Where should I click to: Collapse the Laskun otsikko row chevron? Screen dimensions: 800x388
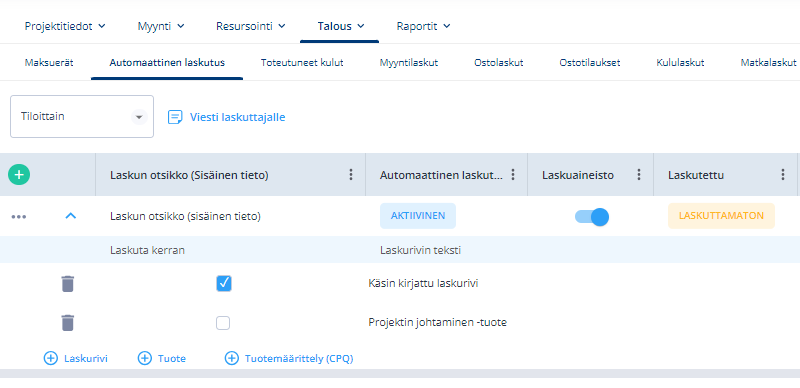pyautogui.click(x=71, y=216)
